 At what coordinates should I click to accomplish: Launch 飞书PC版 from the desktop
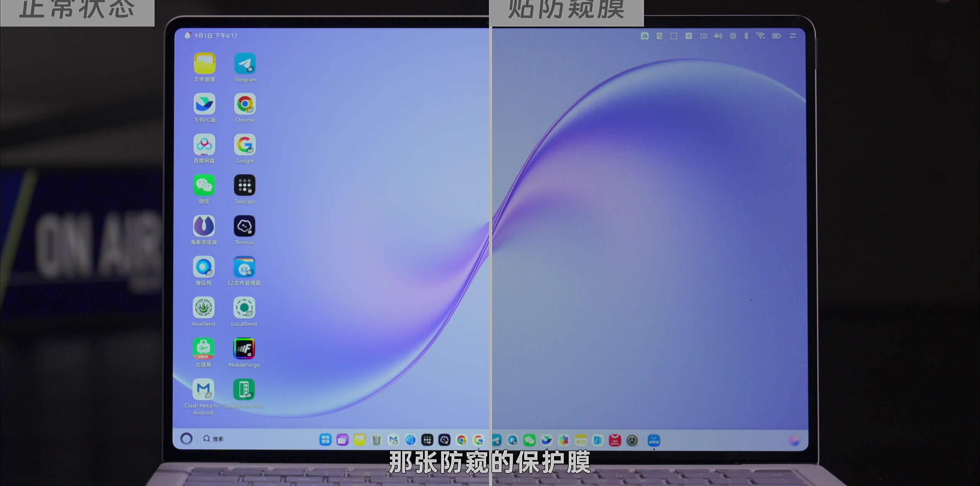click(204, 104)
